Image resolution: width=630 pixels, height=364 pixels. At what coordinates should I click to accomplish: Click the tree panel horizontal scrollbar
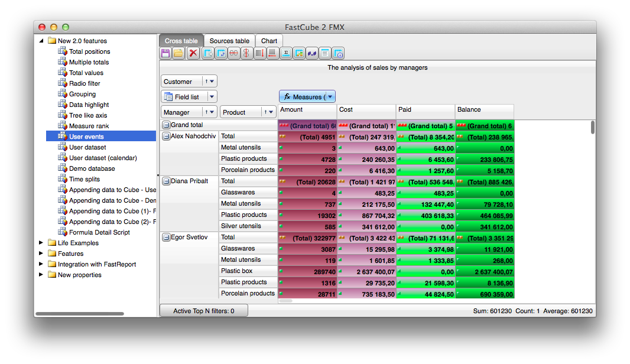(80, 313)
